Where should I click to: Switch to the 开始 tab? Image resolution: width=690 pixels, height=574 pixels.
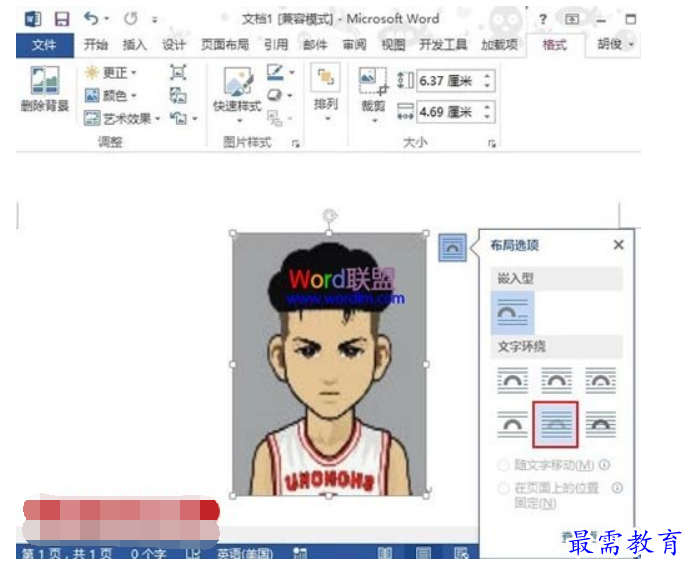click(95, 44)
